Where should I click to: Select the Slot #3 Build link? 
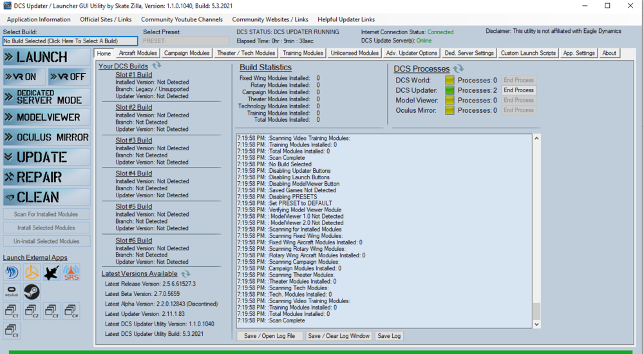click(x=133, y=140)
